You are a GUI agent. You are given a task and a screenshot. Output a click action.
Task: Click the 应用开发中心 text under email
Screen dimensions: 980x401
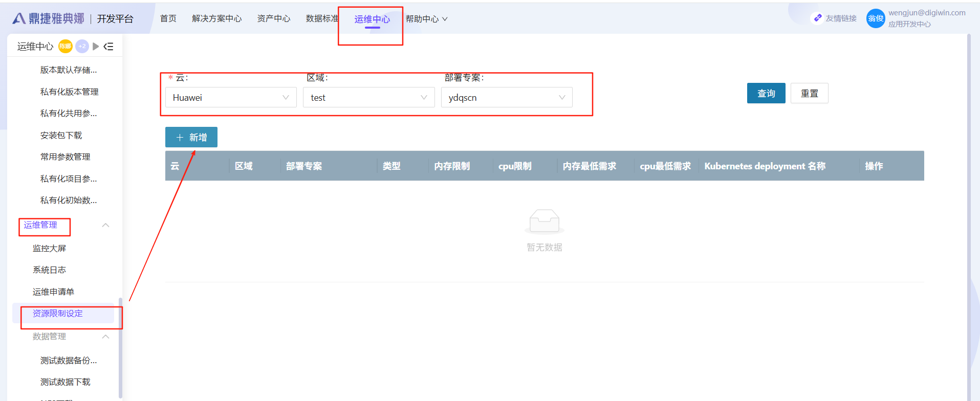910,24
